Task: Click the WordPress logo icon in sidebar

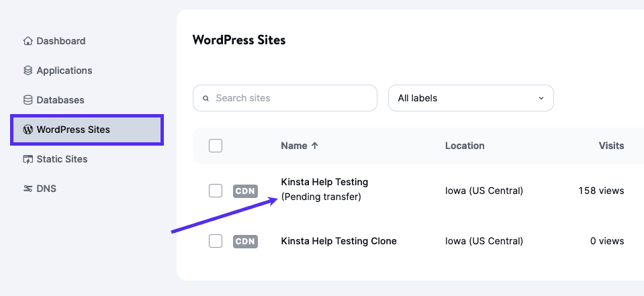Action: tap(28, 130)
